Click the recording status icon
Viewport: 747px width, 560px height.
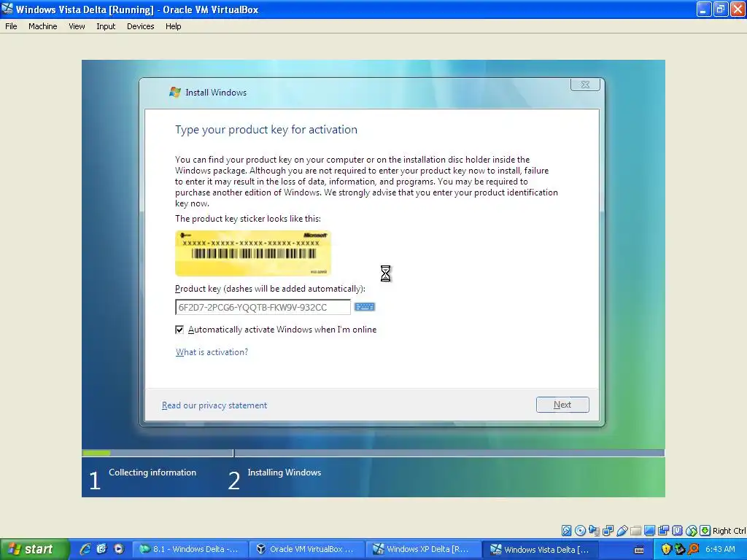pyautogui.click(x=663, y=531)
